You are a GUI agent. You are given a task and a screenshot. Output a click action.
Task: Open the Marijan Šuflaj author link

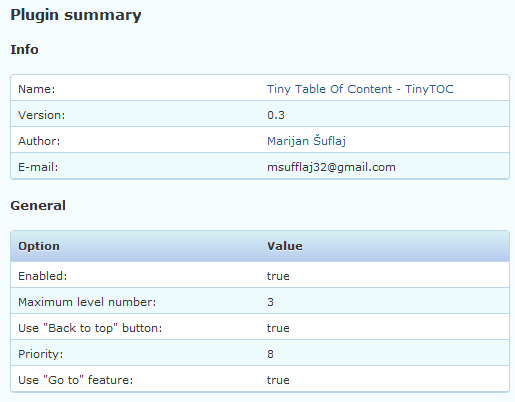point(306,141)
